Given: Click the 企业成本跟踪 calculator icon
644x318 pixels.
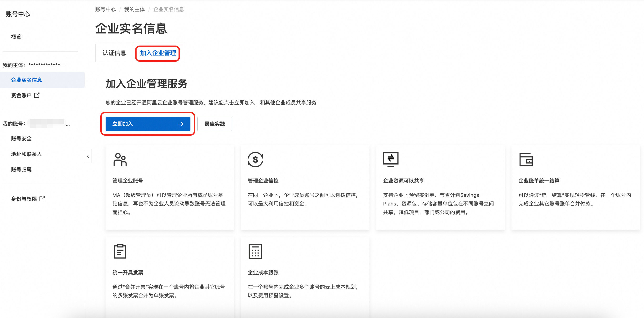Looking at the screenshot, I should pos(255,251).
